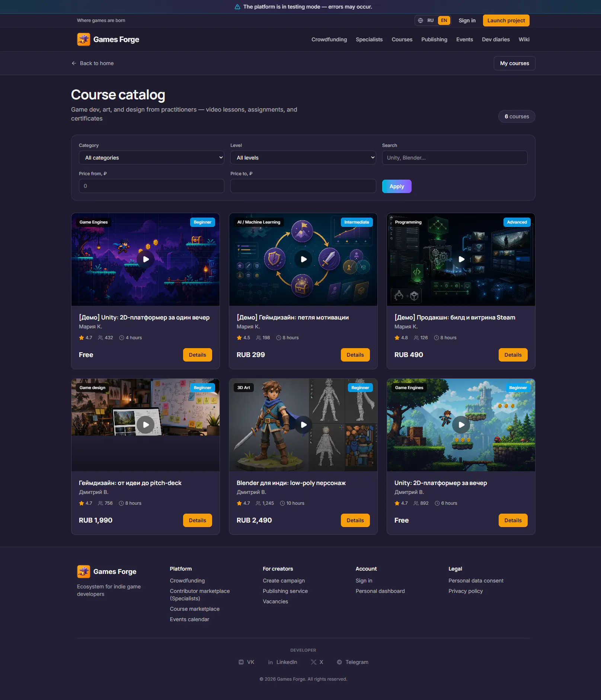Open Crowdfunding in the top navigation
Screen dimensions: 601x700
(x=329, y=39)
